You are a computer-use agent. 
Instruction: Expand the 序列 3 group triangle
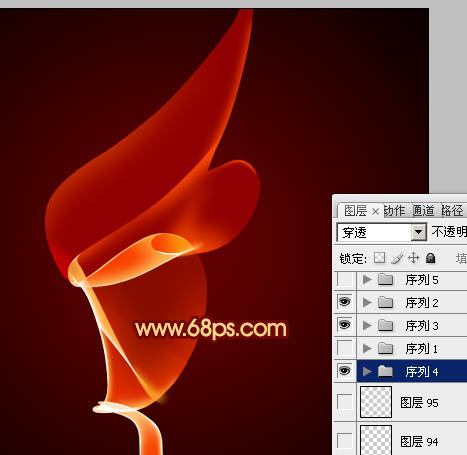pyautogui.click(x=367, y=325)
